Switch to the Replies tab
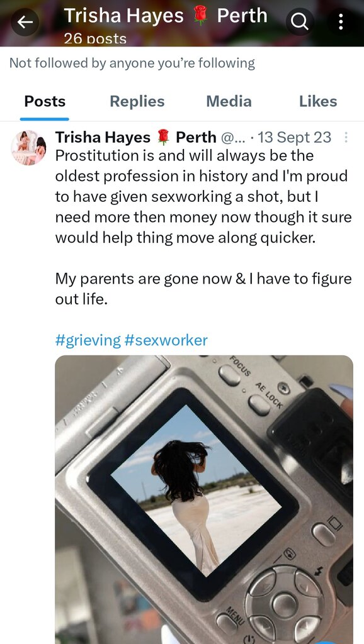This screenshot has width=364, height=644. click(137, 101)
